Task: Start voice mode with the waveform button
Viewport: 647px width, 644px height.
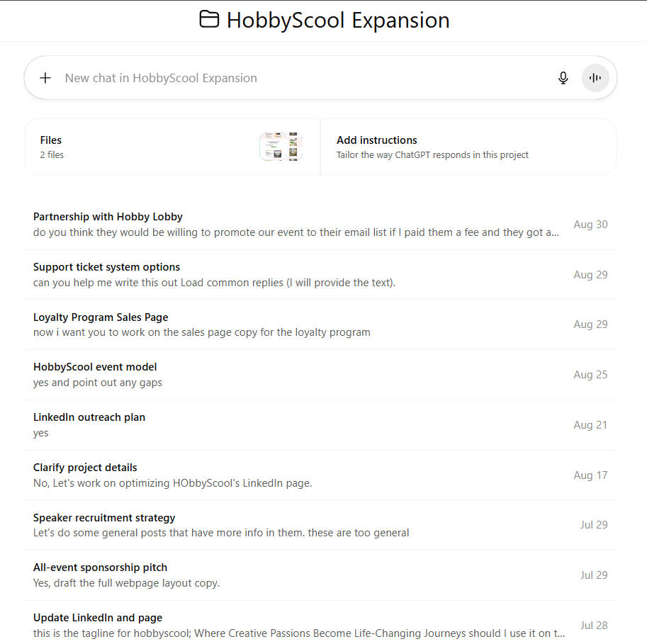Action: click(x=595, y=78)
